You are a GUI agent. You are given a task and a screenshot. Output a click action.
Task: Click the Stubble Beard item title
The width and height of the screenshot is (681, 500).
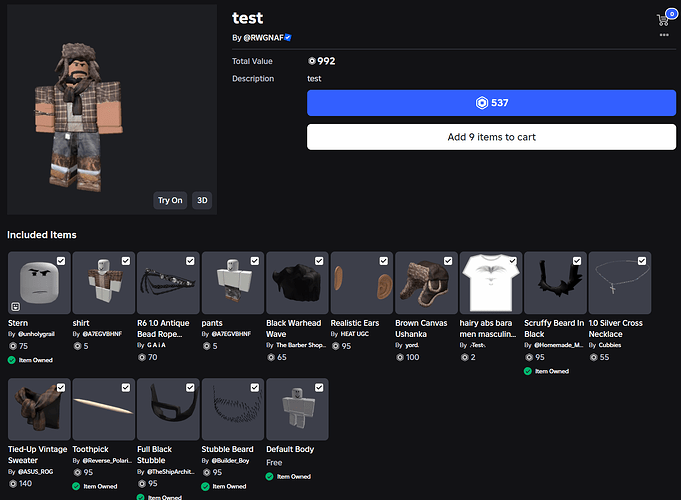pyautogui.click(x=227, y=450)
